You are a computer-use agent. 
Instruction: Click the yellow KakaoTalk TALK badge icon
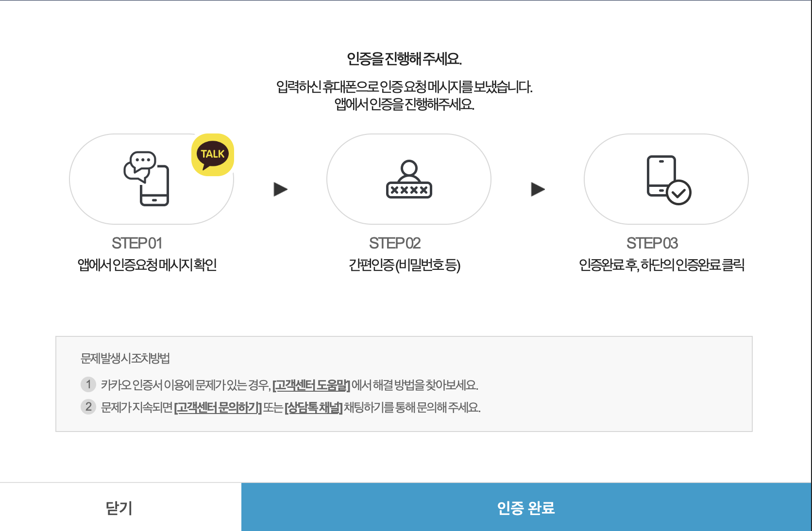pyautogui.click(x=214, y=154)
